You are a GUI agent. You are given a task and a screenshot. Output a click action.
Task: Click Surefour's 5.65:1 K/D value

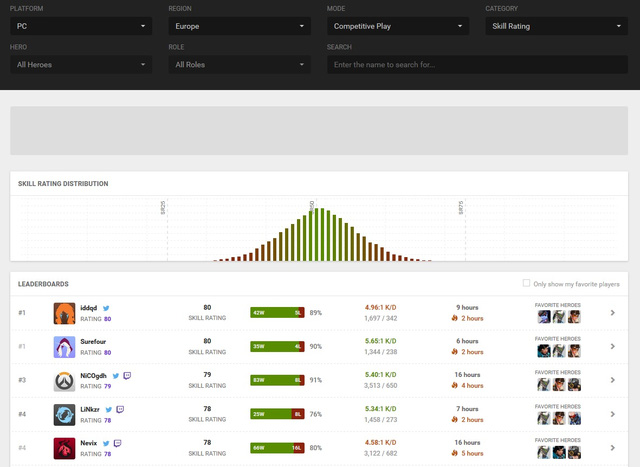[380, 341]
